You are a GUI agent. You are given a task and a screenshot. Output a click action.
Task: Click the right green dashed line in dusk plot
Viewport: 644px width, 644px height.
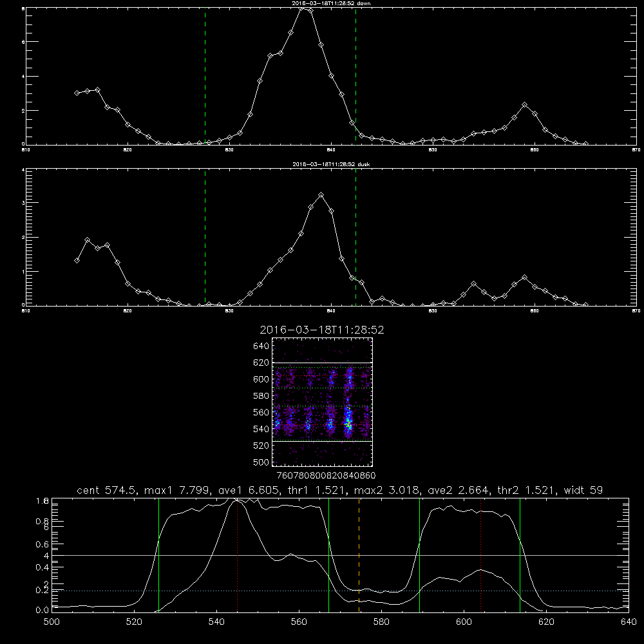pos(355,237)
